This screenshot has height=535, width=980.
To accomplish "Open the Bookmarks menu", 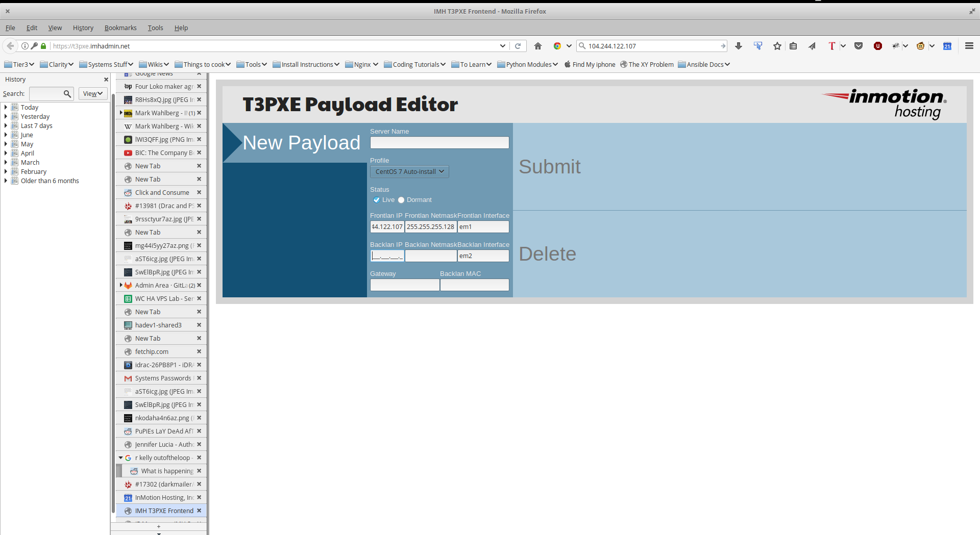I will [x=120, y=28].
